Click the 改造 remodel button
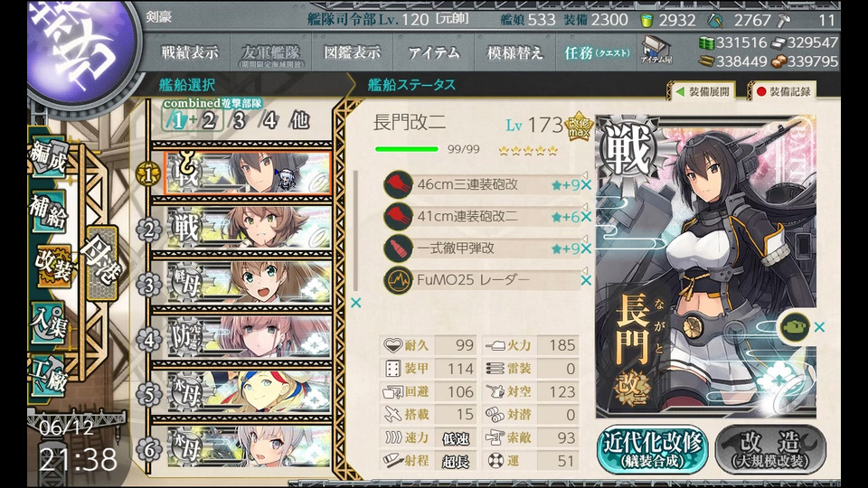Screen dimensions: 868x488 [x=770, y=449]
